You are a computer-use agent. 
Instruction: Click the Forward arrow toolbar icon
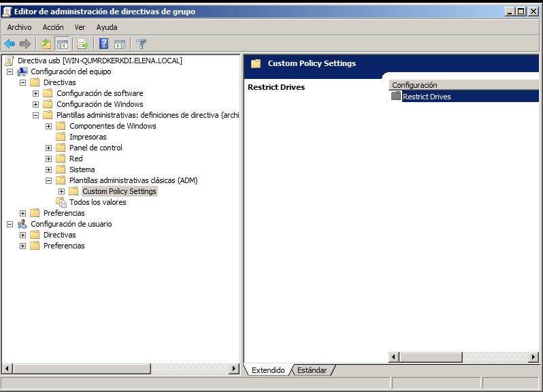(25, 44)
